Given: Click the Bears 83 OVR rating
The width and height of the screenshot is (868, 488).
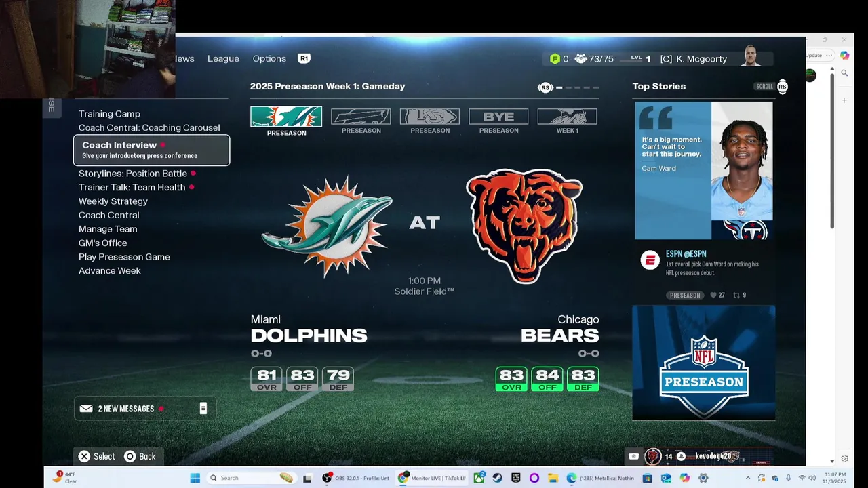Looking at the screenshot, I should point(511,379).
